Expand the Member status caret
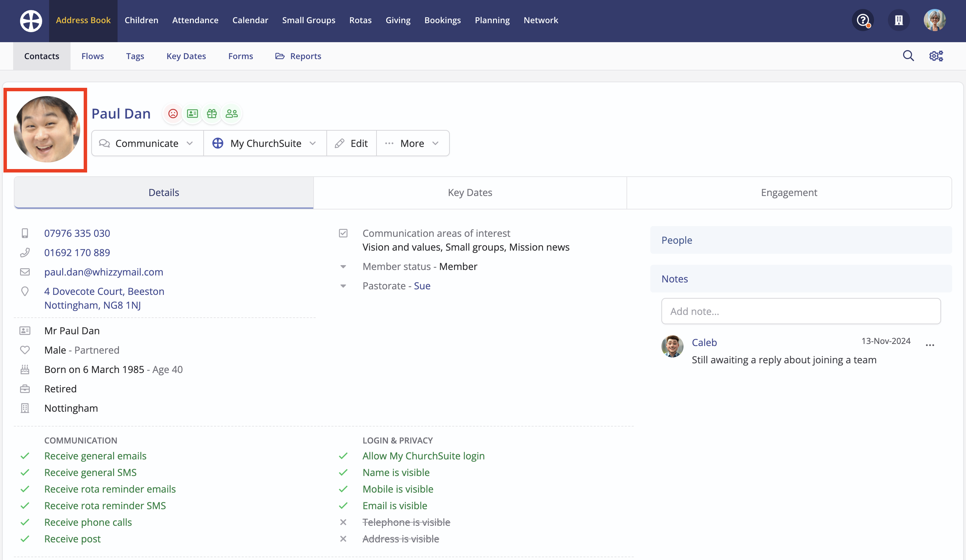The width and height of the screenshot is (966, 560). click(x=343, y=267)
